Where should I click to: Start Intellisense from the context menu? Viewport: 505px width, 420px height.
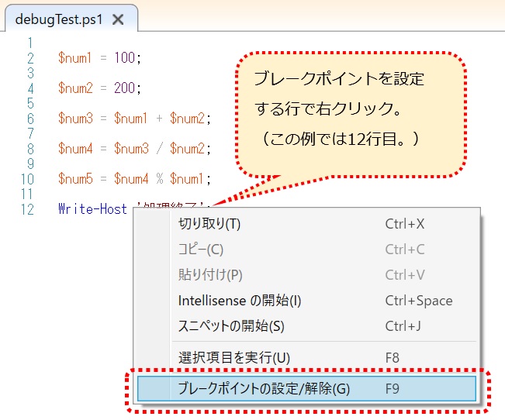coord(240,301)
